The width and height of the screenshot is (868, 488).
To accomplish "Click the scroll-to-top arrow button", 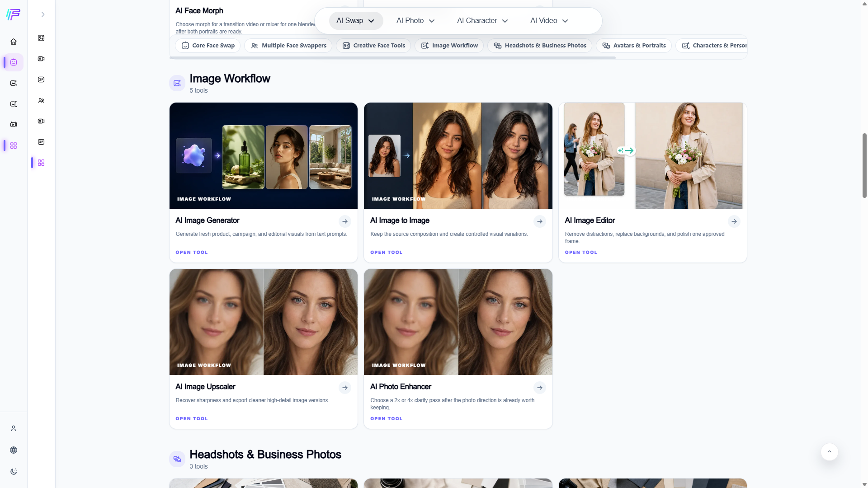I will pyautogui.click(x=830, y=452).
